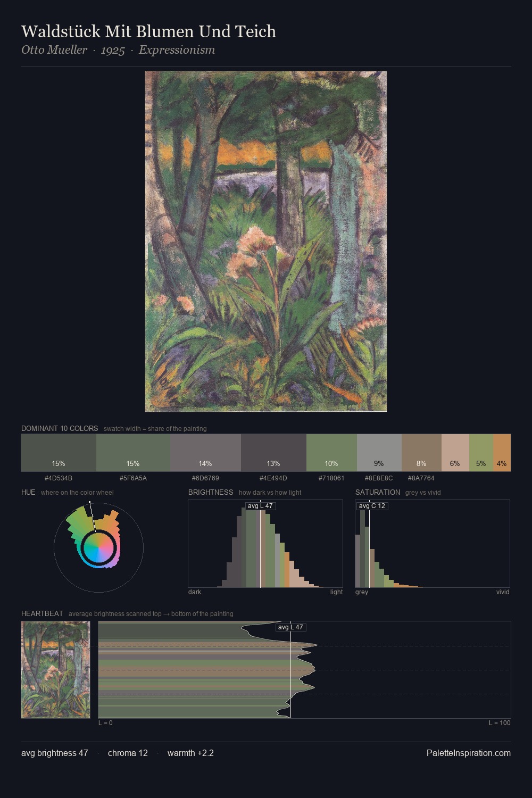
Task: Click the hex code label #718061
Action: (x=331, y=478)
